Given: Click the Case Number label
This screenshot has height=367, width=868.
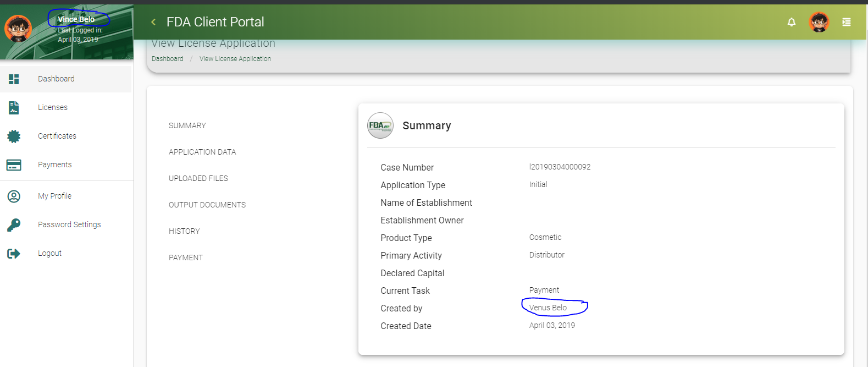Looking at the screenshot, I should click(407, 167).
